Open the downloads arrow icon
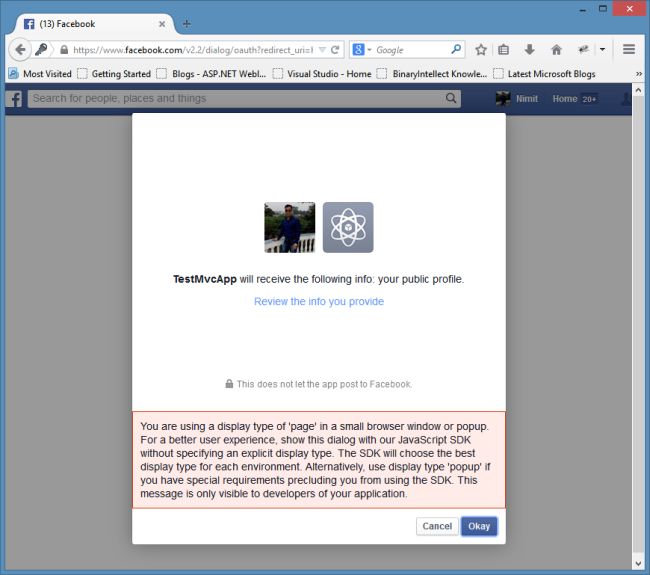650x575 pixels. tap(529, 50)
